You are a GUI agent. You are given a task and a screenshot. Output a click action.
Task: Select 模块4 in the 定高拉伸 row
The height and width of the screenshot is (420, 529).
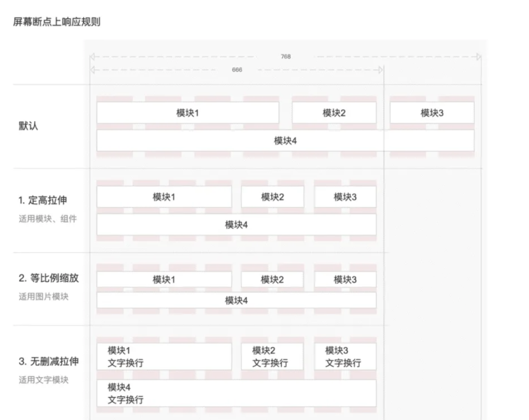click(x=236, y=225)
